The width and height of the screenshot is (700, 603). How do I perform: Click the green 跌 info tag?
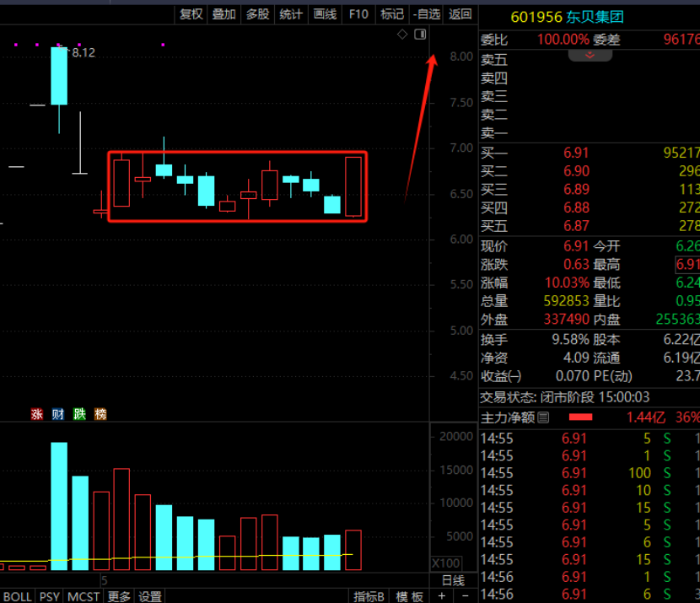click(79, 414)
